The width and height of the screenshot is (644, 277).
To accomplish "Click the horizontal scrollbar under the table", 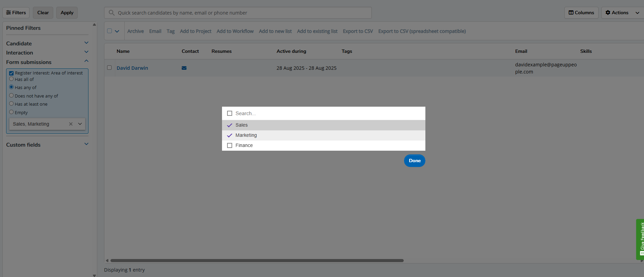I will [257, 260].
